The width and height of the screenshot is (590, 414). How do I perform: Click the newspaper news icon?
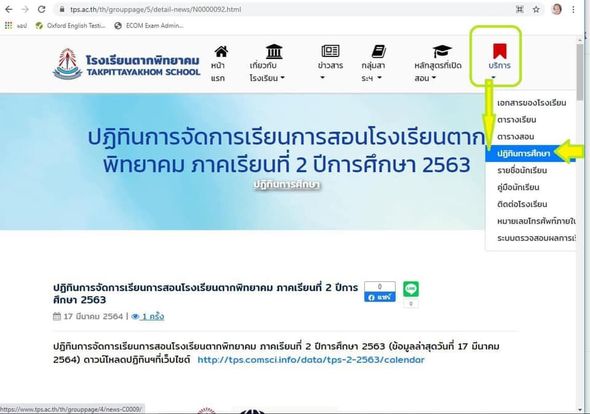click(x=330, y=51)
